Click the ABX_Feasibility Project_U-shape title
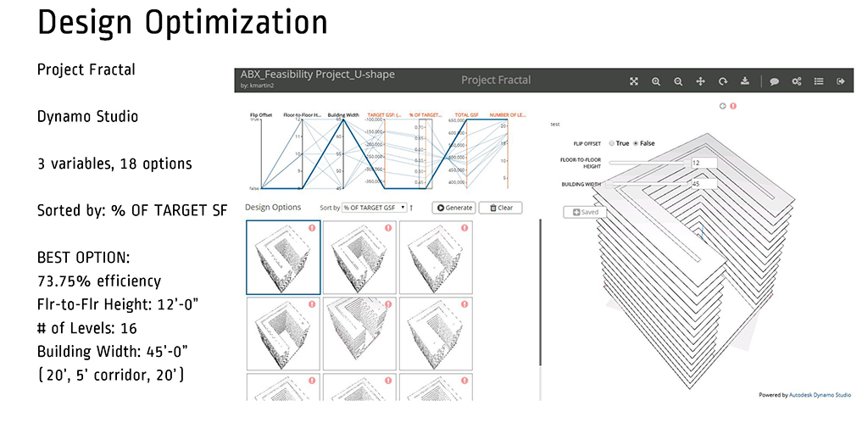 tap(318, 75)
